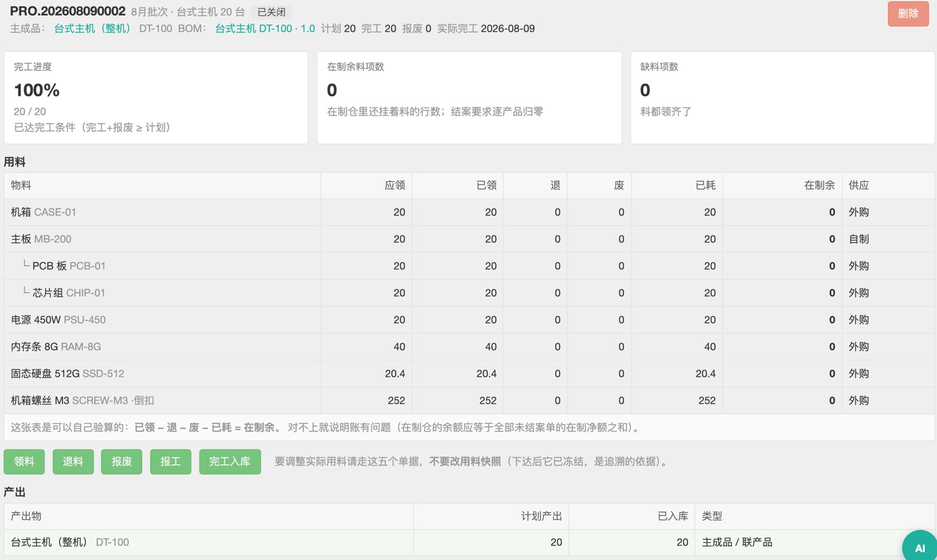Click the 报工 button

click(x=170, y=462)
